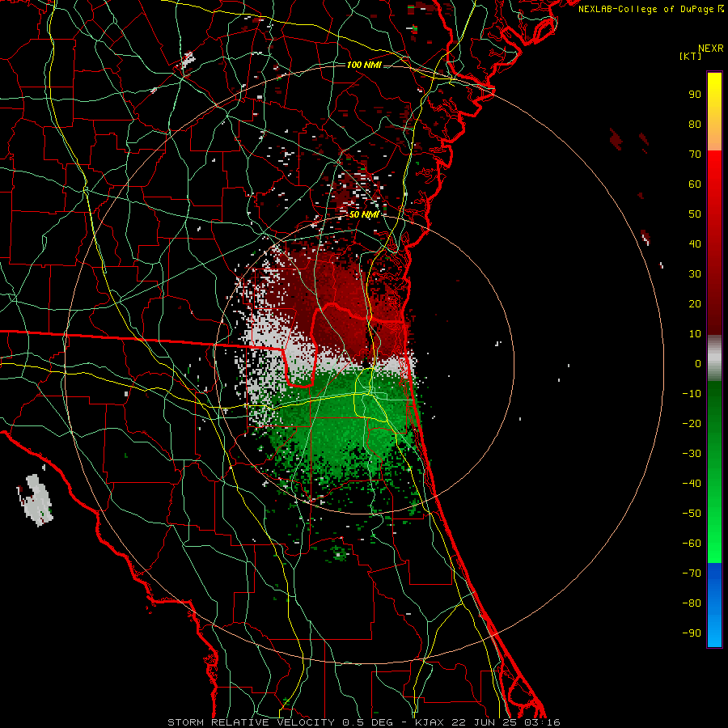Click the -30 value on the velocity scale
The width and height of the screenshot is (728, 728).
(x=692, y=454)
